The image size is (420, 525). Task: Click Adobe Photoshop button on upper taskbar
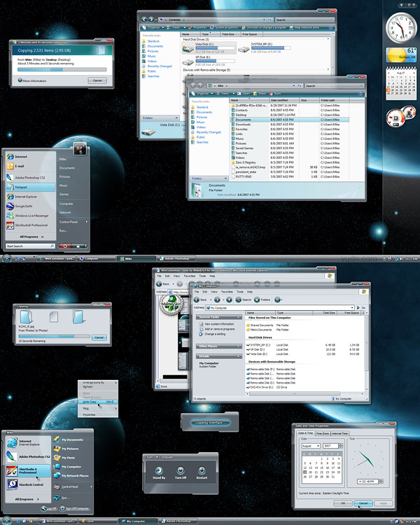pyautogui.click(x=177, y=258)
